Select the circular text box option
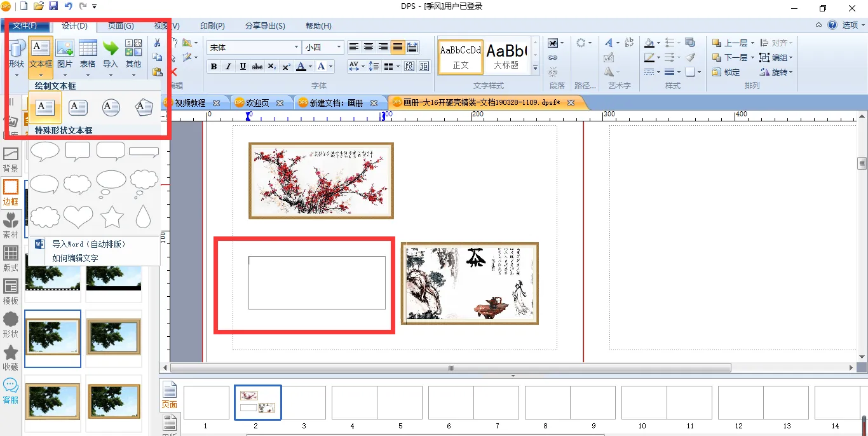This screenshot has height=436, width=868. tap(111, 107)
